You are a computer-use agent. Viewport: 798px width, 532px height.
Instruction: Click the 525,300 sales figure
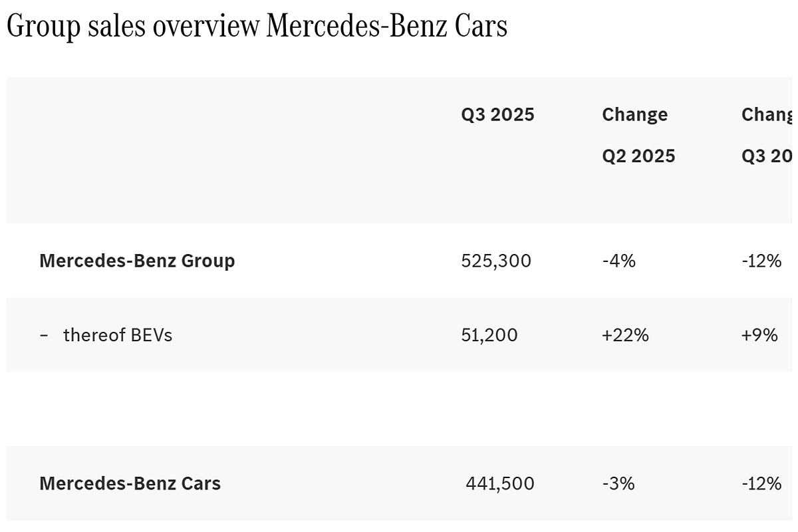(496, 261)
